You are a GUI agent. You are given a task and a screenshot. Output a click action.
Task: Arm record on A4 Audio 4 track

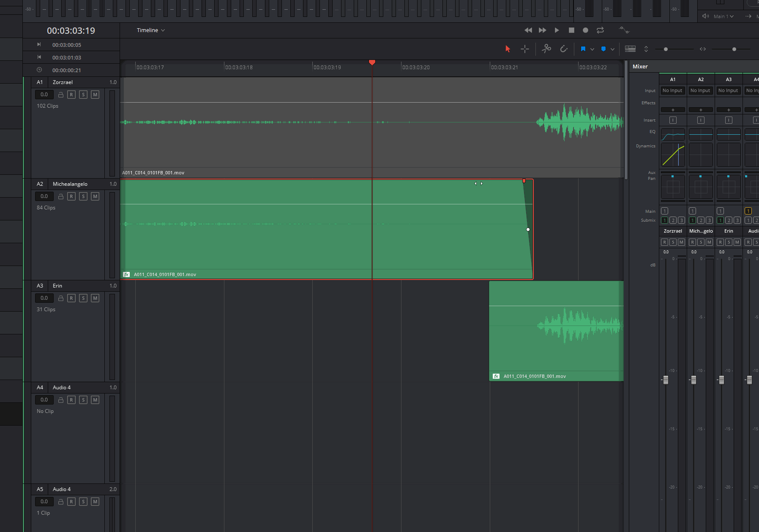[x=71, y=400]
